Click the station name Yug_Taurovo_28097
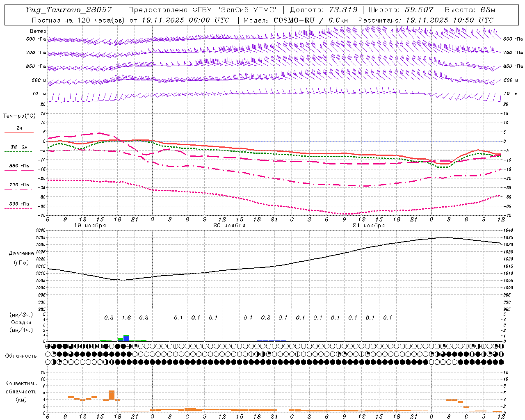The image size is (525, 420). [x=68, y=10]
